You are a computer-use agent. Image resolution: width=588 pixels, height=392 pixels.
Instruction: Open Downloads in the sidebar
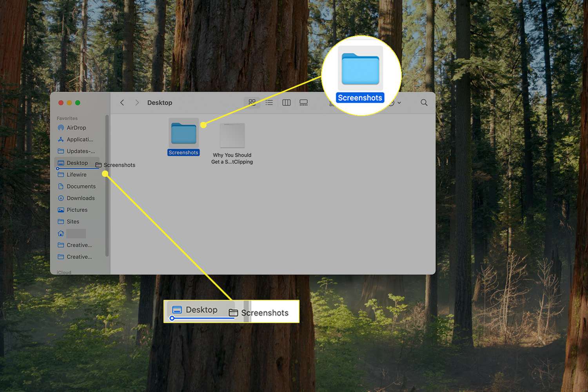(x=80, y=198)
